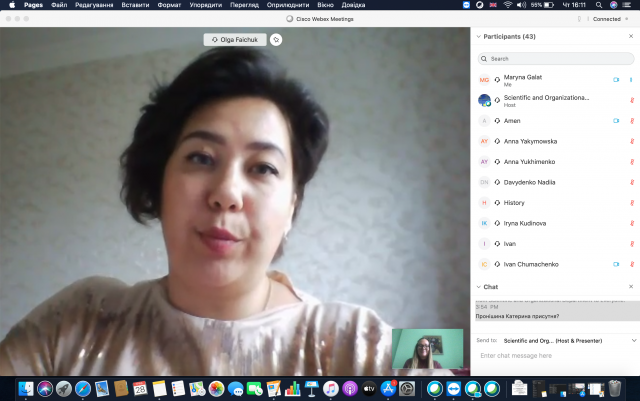This screenshot has height=401, width=640.
Task: Select participant Davydenko Nadiia
Action: (x=555, y=182)
